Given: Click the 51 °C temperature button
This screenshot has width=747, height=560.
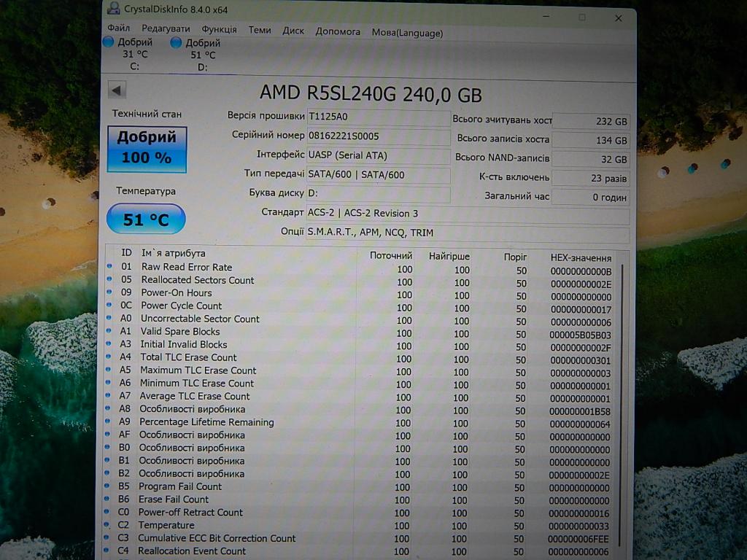Looking at the screenshot, I should tap(146, 219).
